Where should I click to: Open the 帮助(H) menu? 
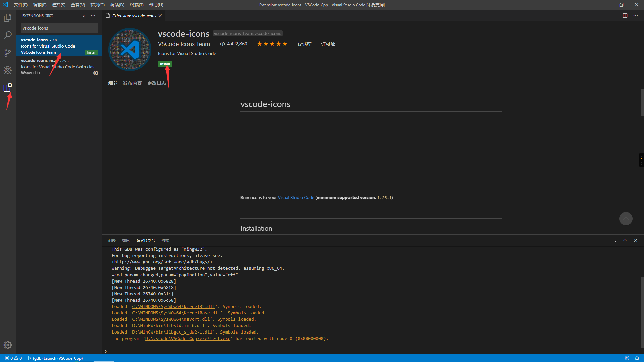(x=156, y=5)
